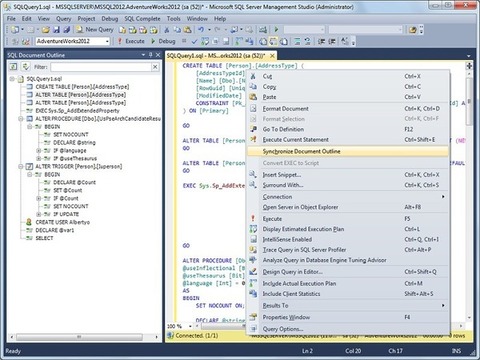The width and height of the screenshot is (480, 360).
Task: Click the refresh icon in Document Outline panel
Action: click(x=26, y=67)
